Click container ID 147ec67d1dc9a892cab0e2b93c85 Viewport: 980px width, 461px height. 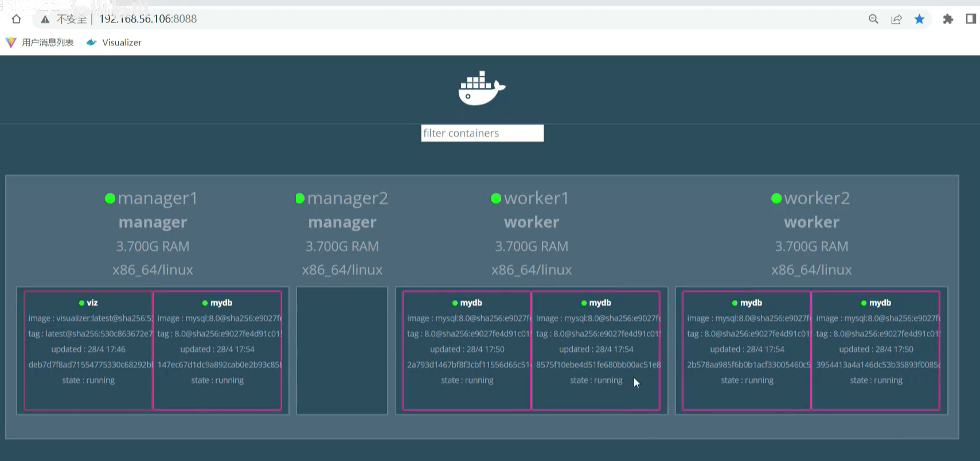point(220,365)
